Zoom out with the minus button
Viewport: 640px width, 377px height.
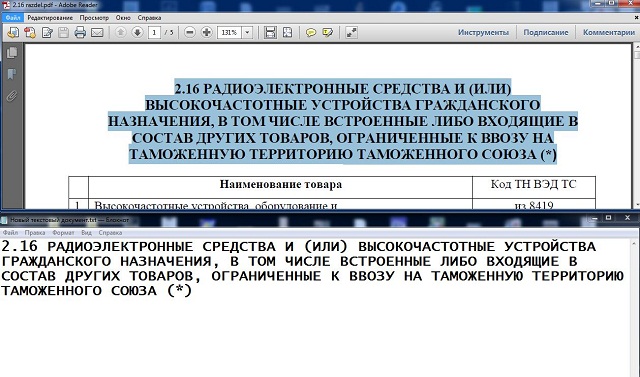(x=190, y=32)
